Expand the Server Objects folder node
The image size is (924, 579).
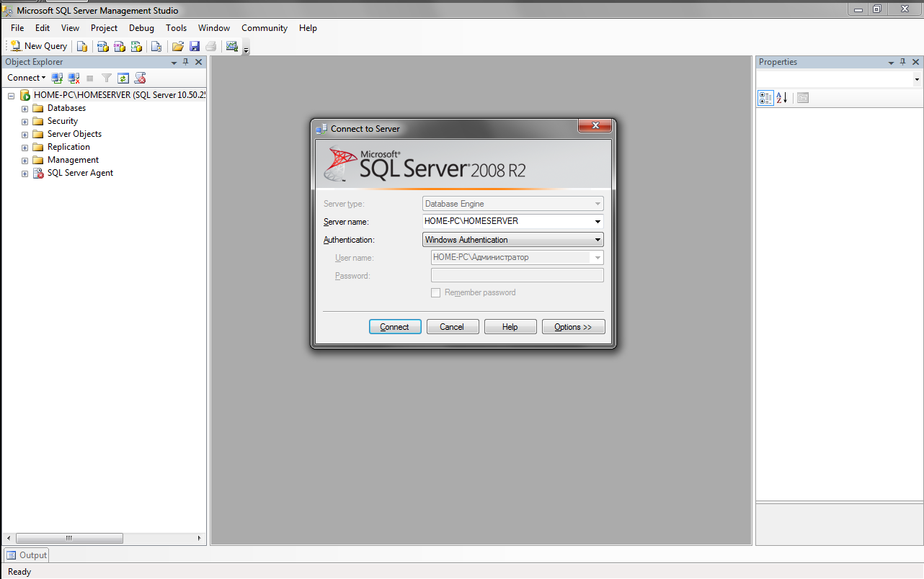tap(25, 135)
